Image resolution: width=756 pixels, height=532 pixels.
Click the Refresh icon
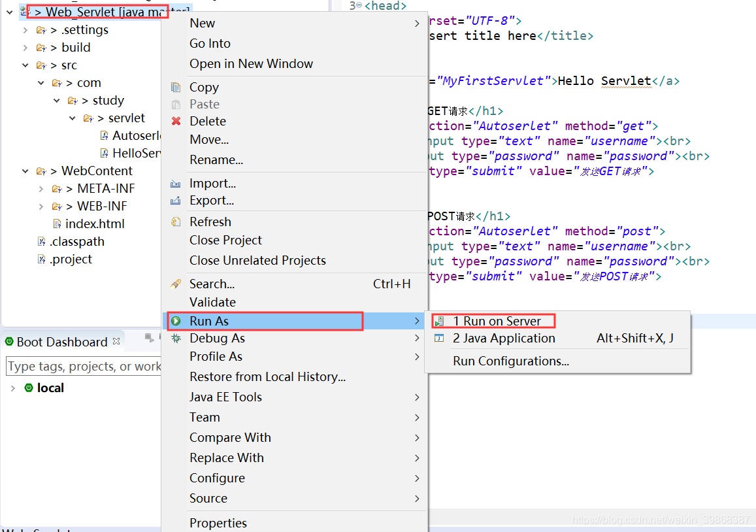click(176, 222)
